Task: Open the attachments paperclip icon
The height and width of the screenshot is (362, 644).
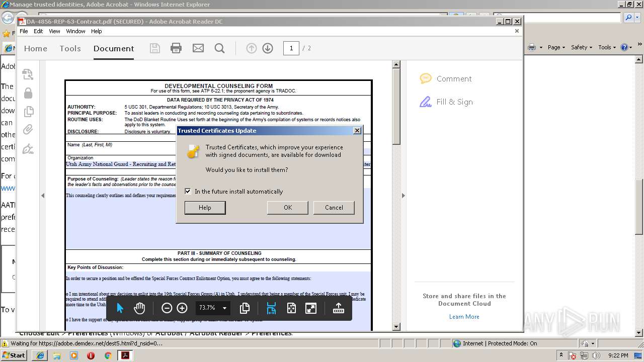Action: (28, 130)
